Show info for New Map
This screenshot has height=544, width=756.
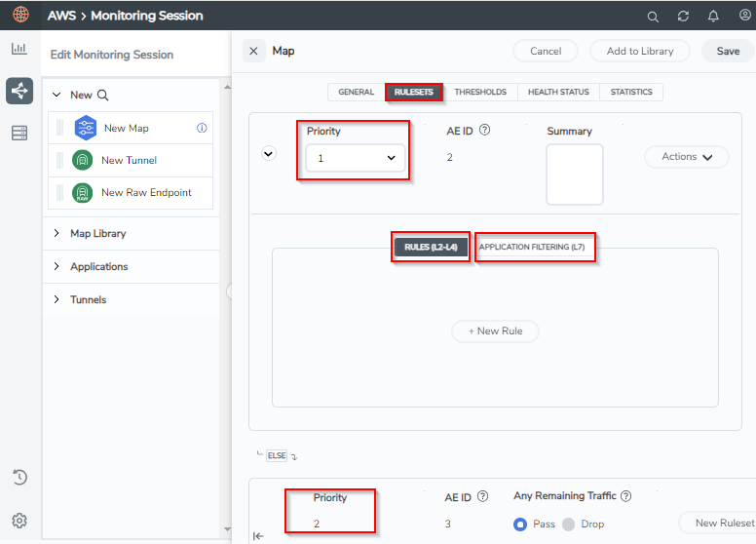pos(202,128)
